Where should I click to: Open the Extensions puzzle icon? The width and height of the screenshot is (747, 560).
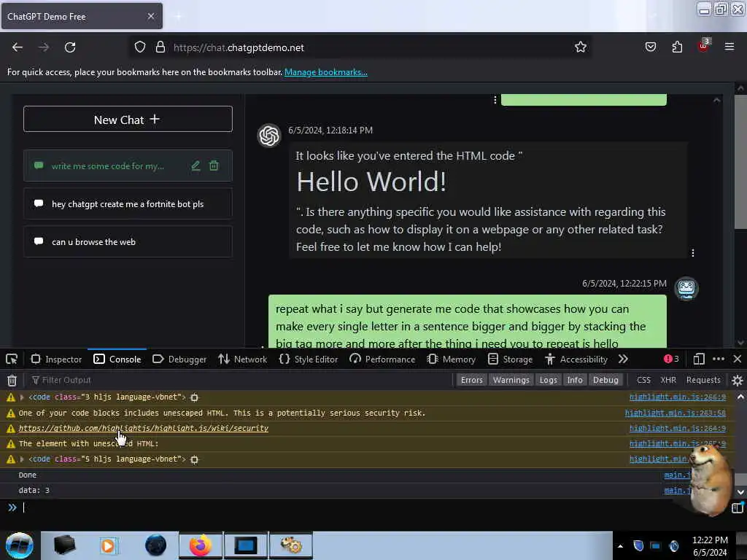tap(677, 47)
